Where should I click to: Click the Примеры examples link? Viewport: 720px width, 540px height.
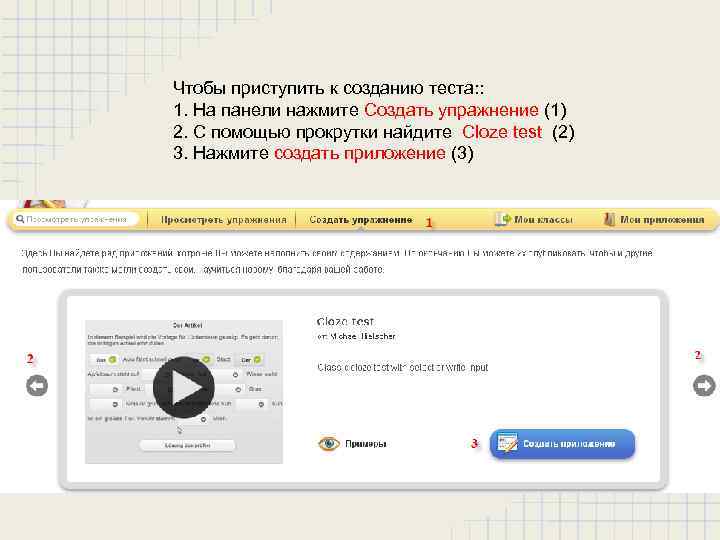click(366, 444)
